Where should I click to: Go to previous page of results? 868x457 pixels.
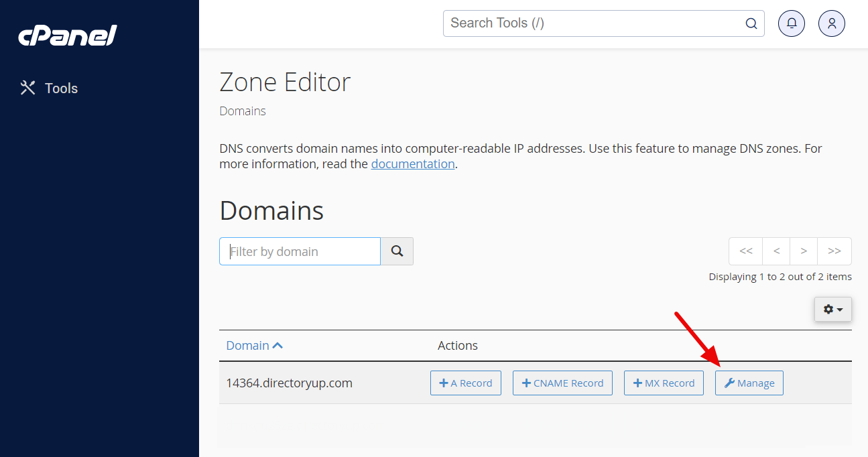tap(776, 251)
